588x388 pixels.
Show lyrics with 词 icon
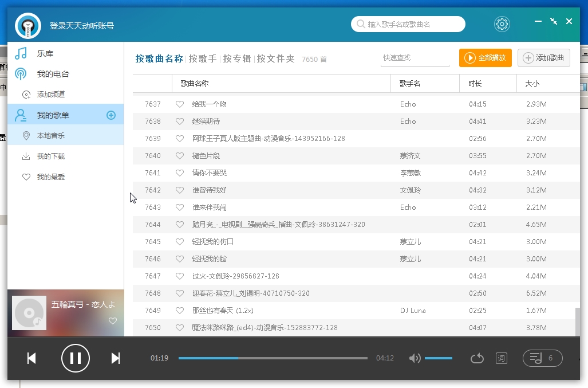point(502,358)
